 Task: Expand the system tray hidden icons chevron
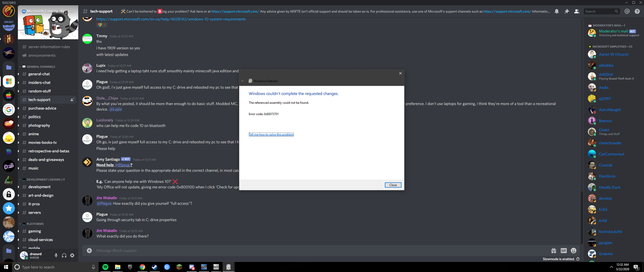point(611,267)
